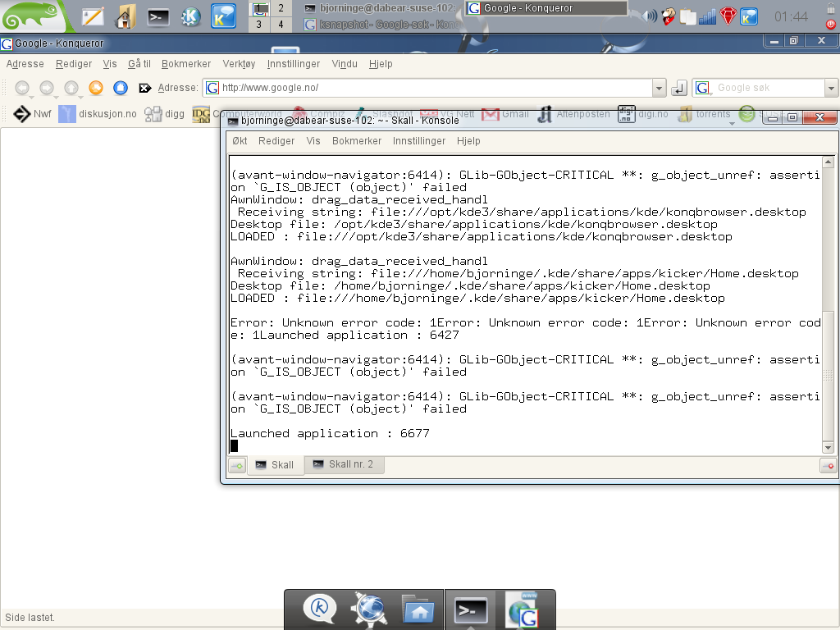Image resolution: width=840 pixels, height=630 pixels.
Task: Click the blue Kopete tray icon
Action: [x=748, y=16]
